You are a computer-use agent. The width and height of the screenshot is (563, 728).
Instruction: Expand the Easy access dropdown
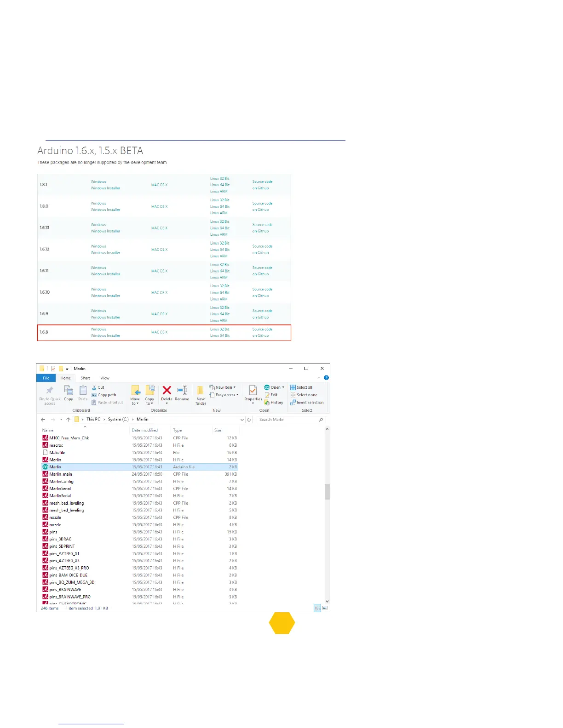coord(224,395)
